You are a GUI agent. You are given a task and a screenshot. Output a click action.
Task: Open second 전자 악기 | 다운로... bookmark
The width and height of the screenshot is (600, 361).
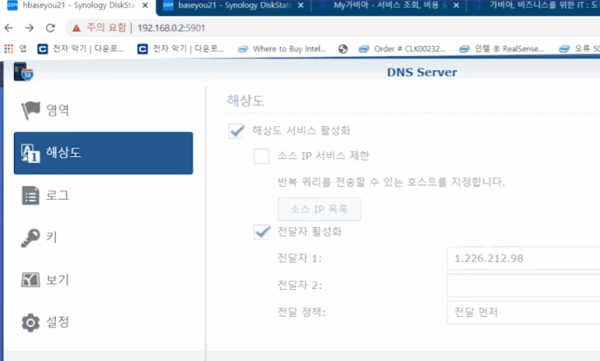[x=181, y=49]
